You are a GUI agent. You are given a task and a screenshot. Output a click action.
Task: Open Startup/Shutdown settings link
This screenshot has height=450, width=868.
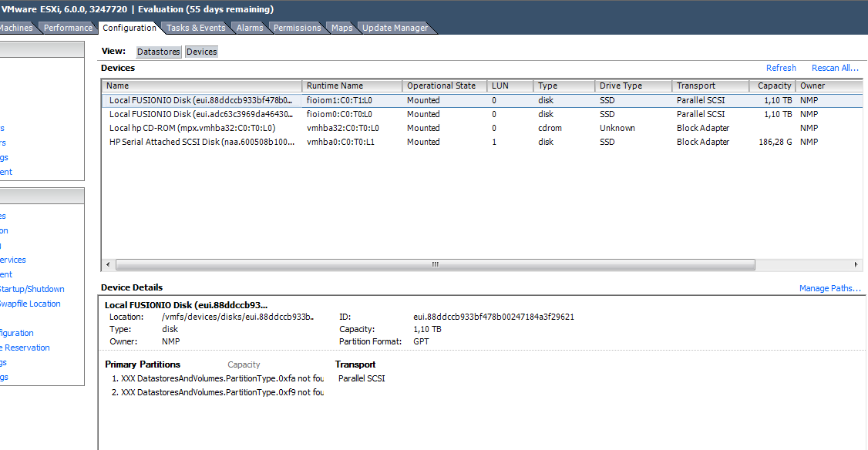32,289
